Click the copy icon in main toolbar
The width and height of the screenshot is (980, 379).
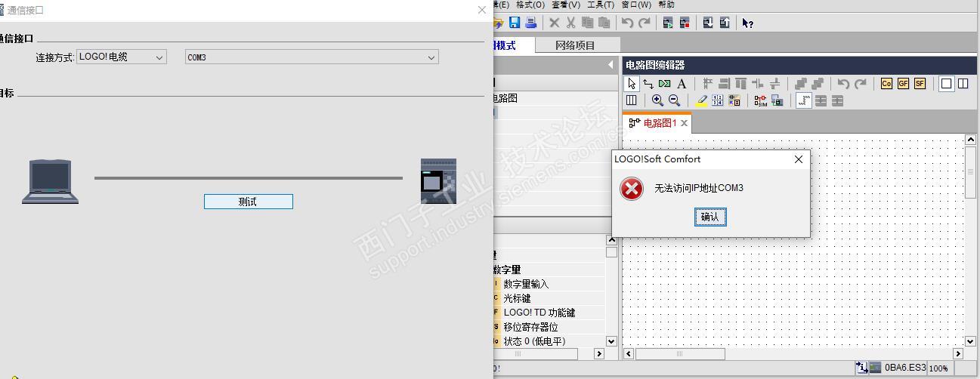(588, 23)
